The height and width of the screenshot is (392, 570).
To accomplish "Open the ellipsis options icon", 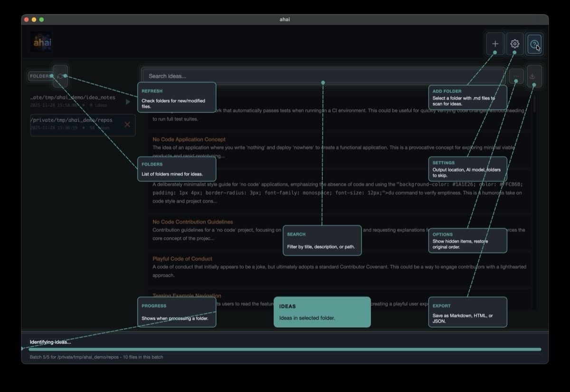I will tap(516, 76).
